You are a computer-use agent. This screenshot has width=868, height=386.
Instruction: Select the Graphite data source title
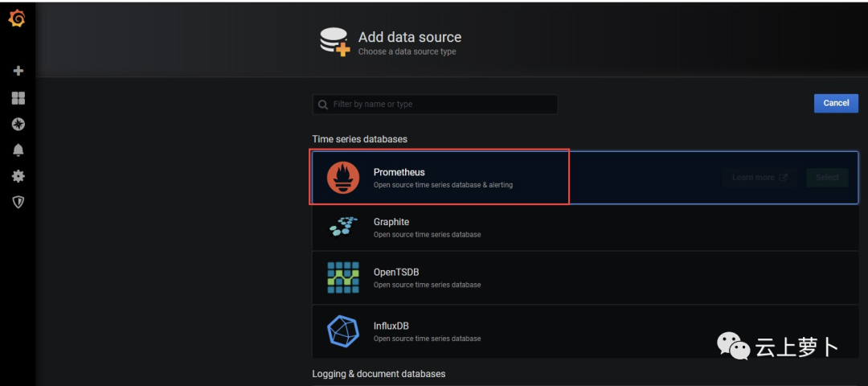[391, 222]
